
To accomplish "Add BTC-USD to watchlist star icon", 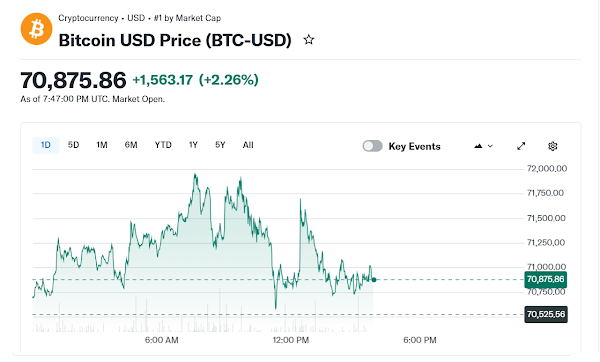I will 309,40.
